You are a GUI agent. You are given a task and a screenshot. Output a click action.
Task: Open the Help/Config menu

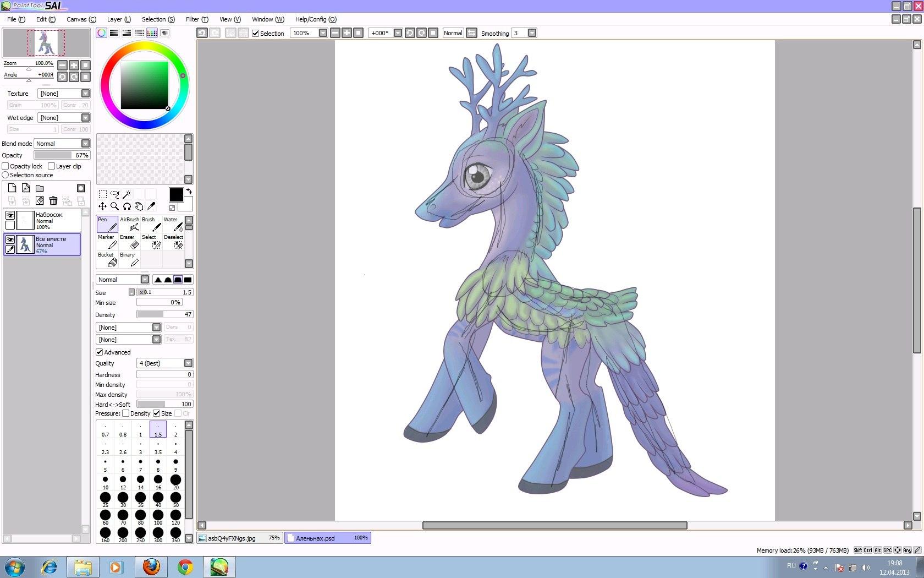click(x=316, y=19)
